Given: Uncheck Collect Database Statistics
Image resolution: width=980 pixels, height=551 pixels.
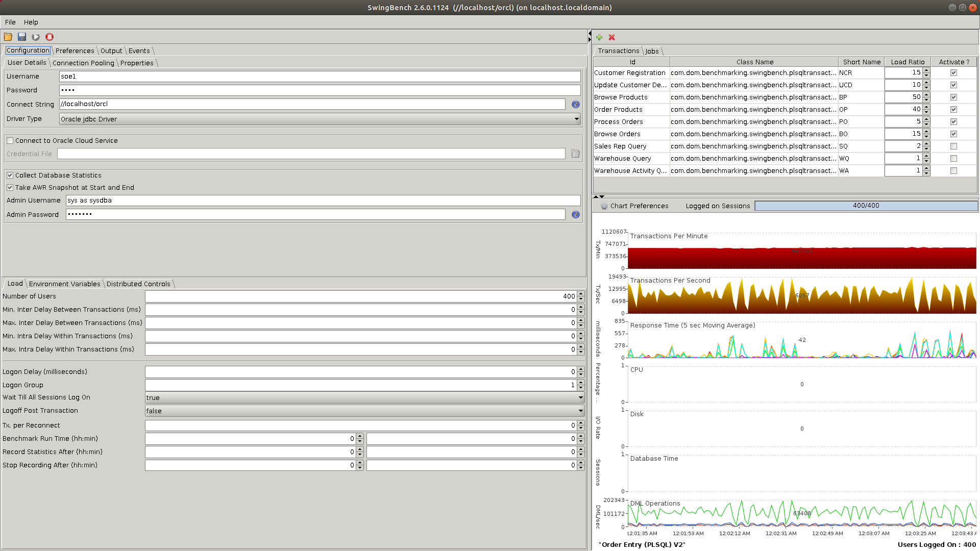Looking at the screenshot, I should click(10, 176).
